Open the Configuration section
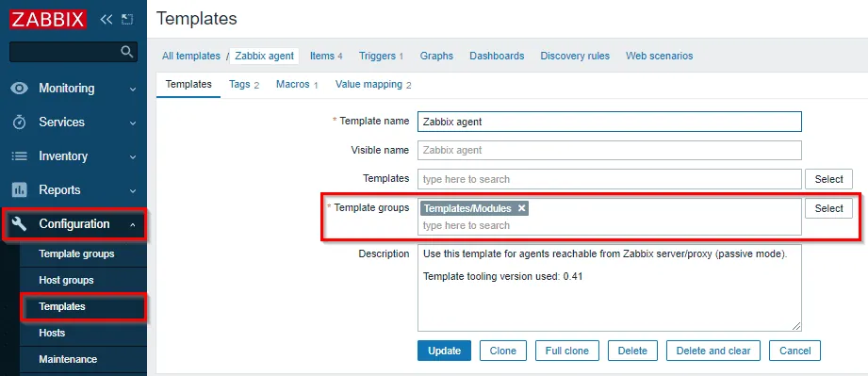 coord(74,224)
